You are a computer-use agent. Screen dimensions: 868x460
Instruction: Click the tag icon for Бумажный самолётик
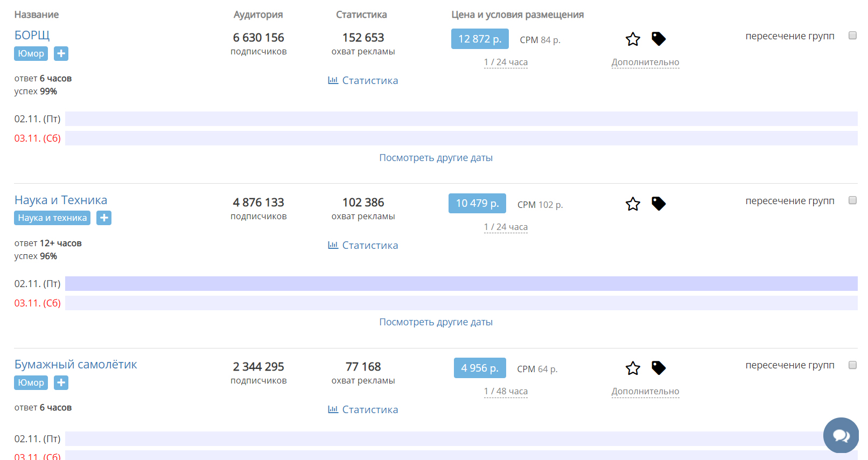[x=658, y=368]
